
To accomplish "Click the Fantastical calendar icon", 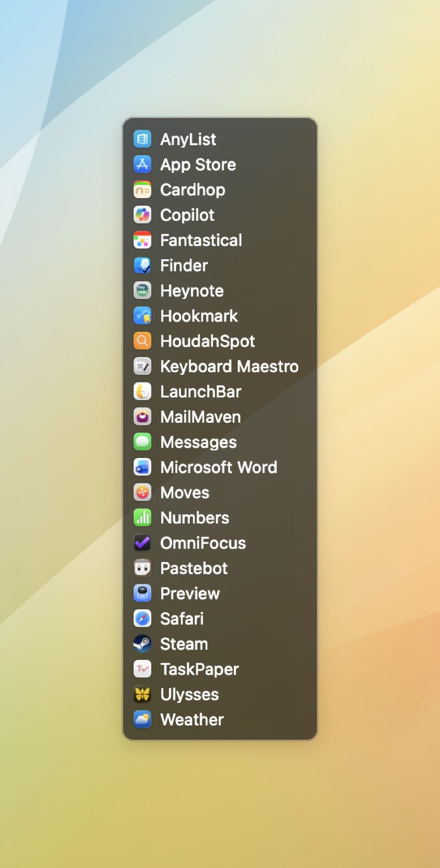I will tap(142, 240).
